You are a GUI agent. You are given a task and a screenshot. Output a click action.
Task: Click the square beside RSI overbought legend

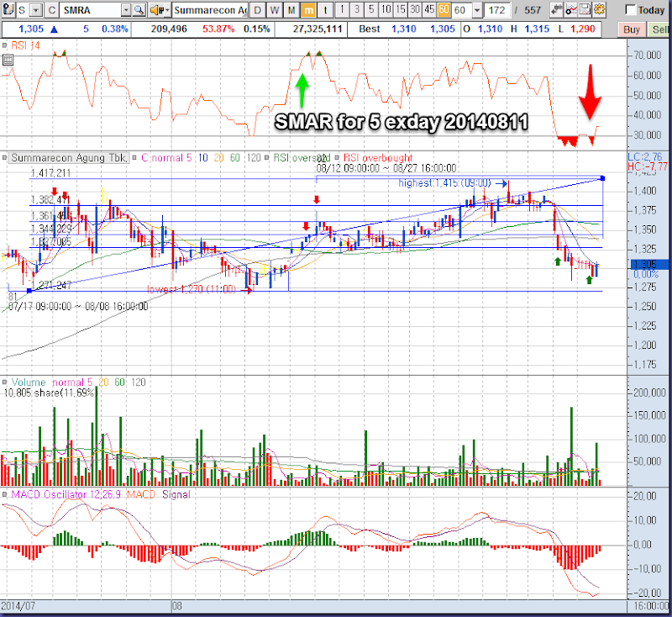pyautogui.click(x=338, y=158)
